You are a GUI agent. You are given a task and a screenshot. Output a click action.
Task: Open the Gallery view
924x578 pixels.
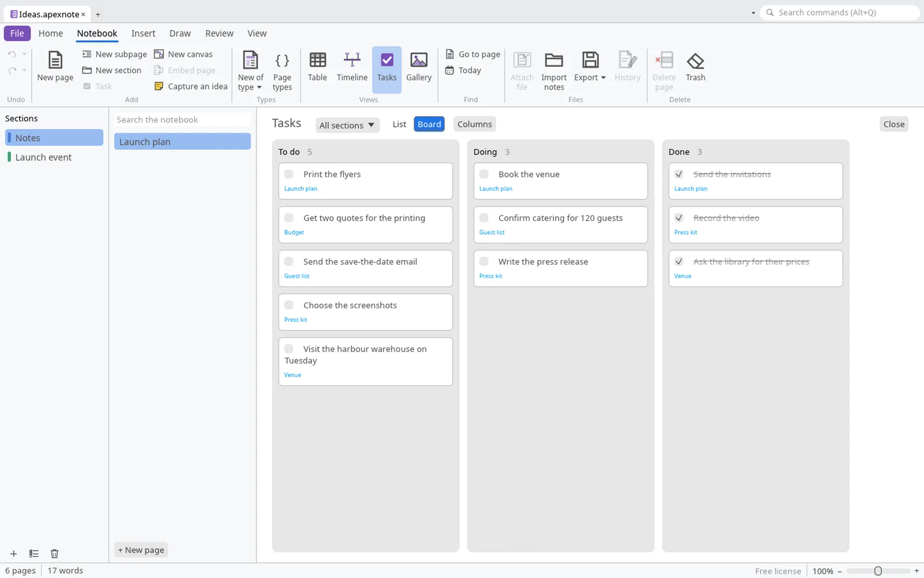click(x=419, y=66)
